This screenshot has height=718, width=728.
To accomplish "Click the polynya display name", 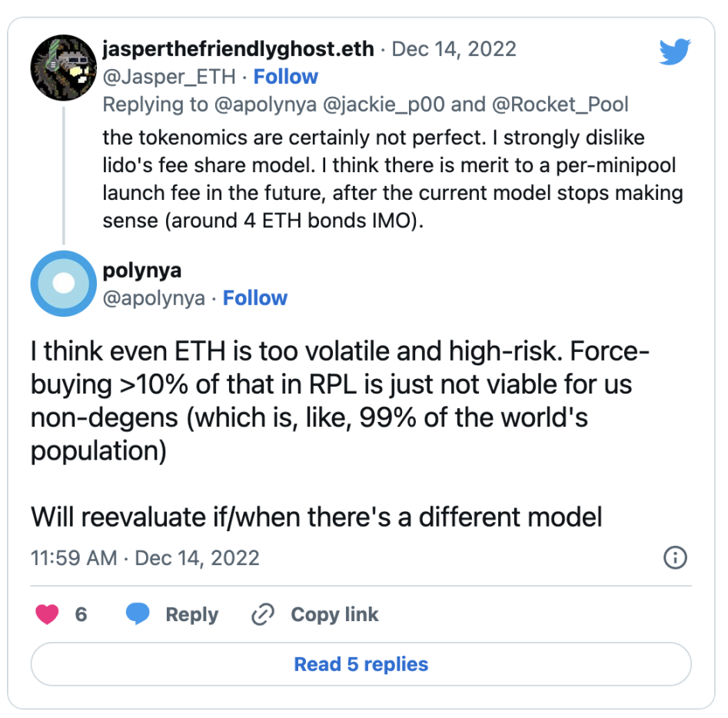I will (141, 271).
